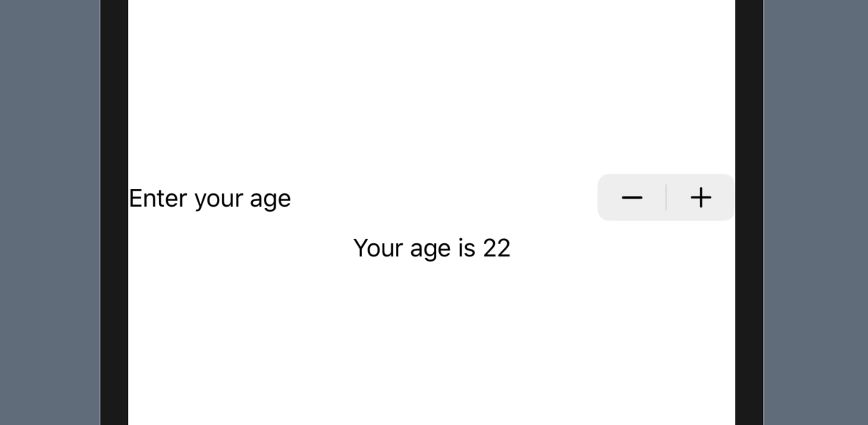Image resolution: width=868 pixels, height=425 pixels.
Task: Increase the age using the + icon
Action: click(701, 197)
